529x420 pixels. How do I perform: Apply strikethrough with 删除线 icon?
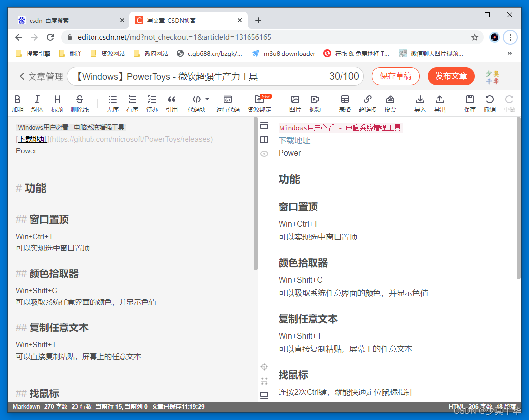coord(80,103)
